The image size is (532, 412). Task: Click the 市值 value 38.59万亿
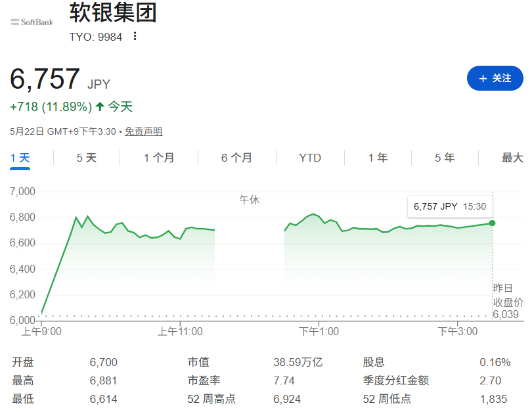tap(298, 362)
